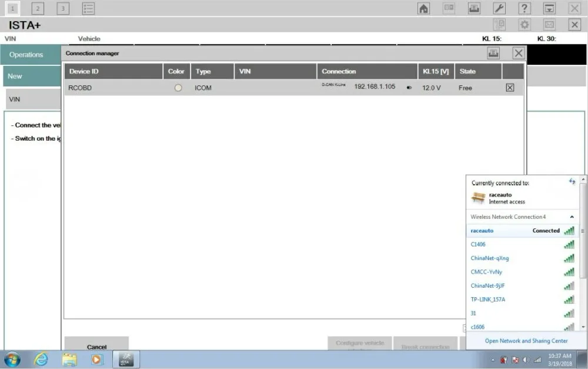Click the network list scrollbar
This screenshot has width=588, height=369.
coord(583,231)
